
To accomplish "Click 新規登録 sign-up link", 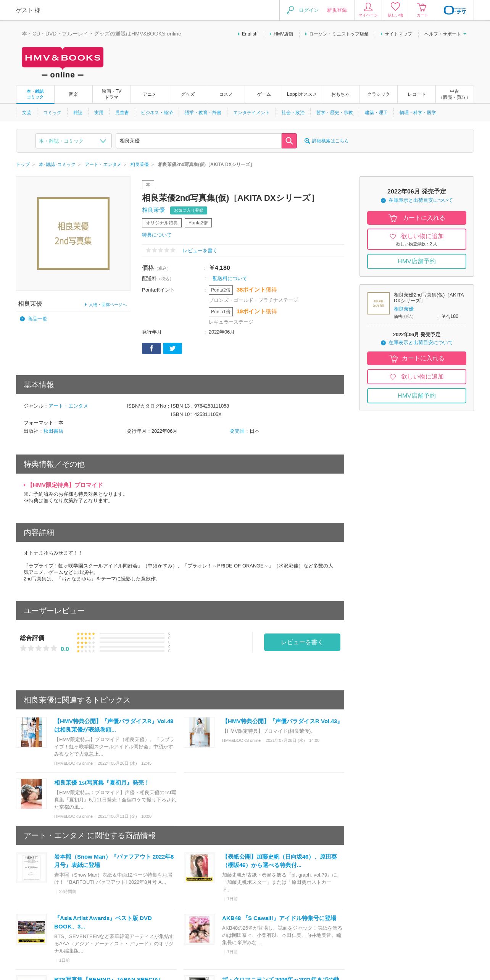I will tap(337, 10).
